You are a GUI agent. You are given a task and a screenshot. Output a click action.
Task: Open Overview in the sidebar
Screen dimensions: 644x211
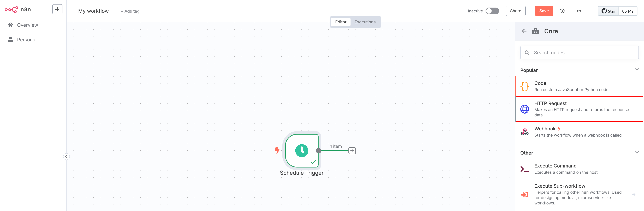pos(27,25)
